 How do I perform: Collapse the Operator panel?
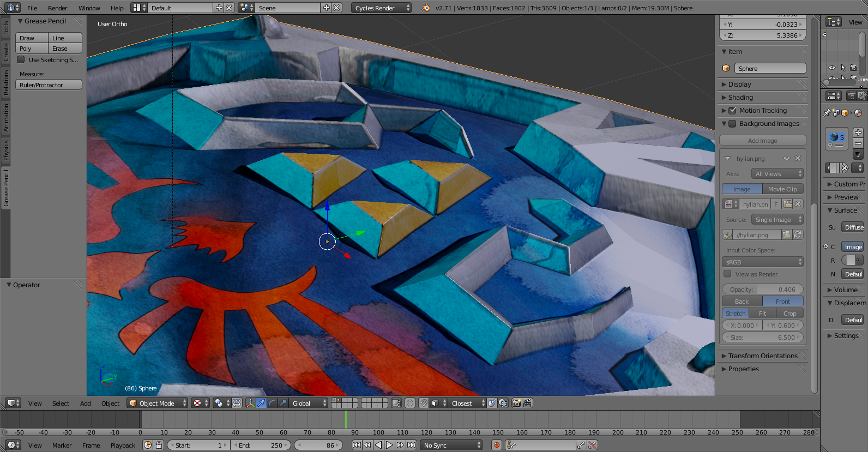(9, 285)
